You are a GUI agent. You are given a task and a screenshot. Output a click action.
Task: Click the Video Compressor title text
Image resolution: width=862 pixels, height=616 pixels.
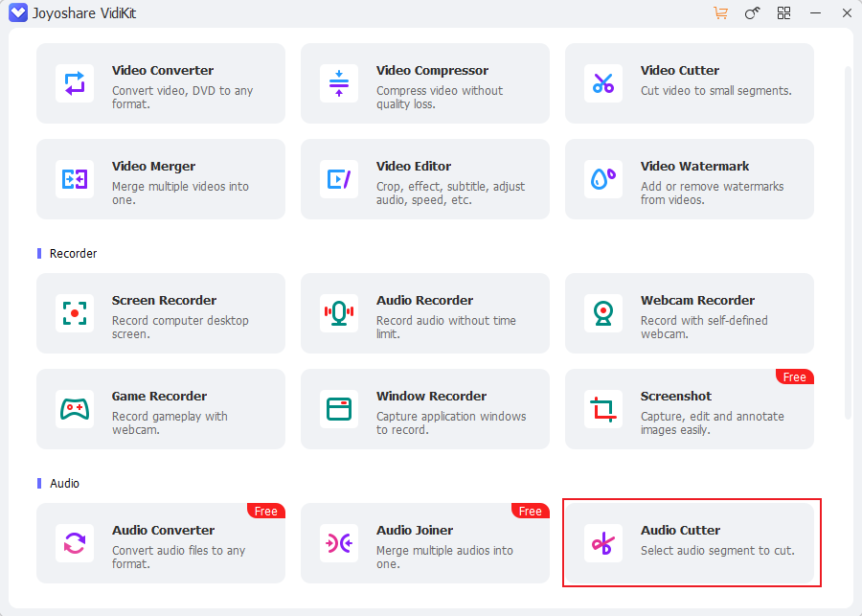[x=432, y=70]
